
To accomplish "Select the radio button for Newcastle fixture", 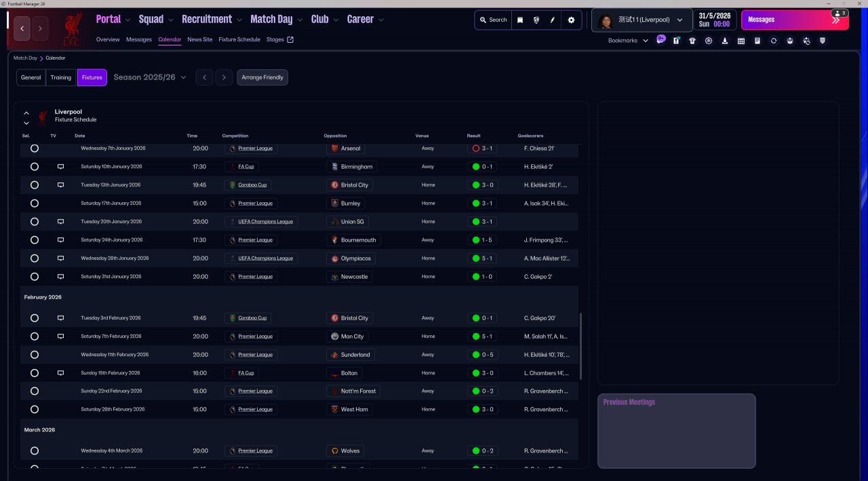I will coord(35,277).
